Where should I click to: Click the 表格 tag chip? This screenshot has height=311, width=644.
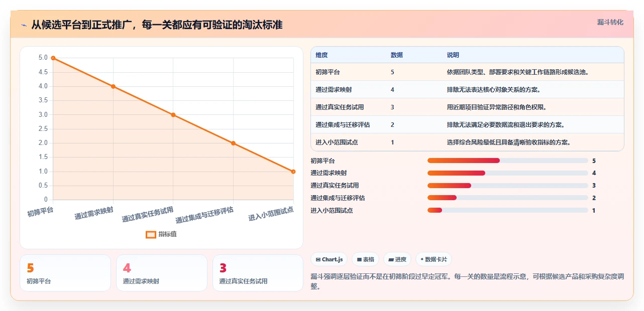click(365, 259)
